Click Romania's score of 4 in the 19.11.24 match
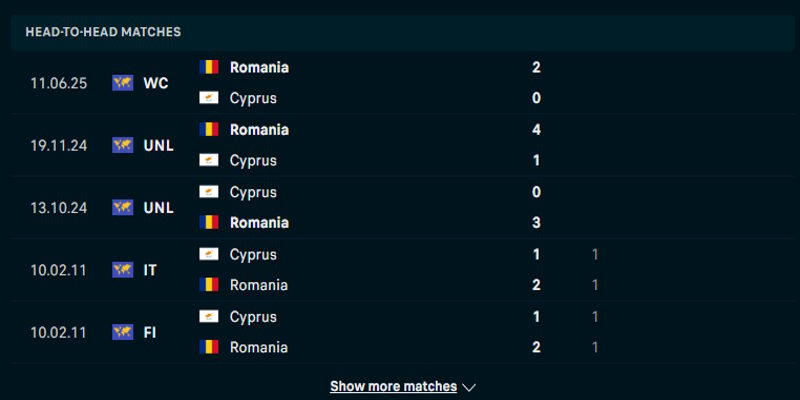Screen dimensions: 800x400 [x=537, y=129]
